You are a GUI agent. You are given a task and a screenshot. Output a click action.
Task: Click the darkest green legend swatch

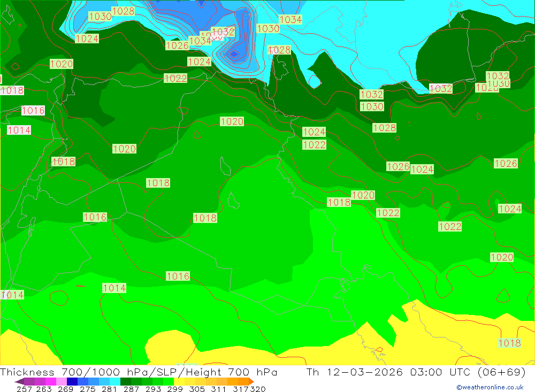pos(126,381)
